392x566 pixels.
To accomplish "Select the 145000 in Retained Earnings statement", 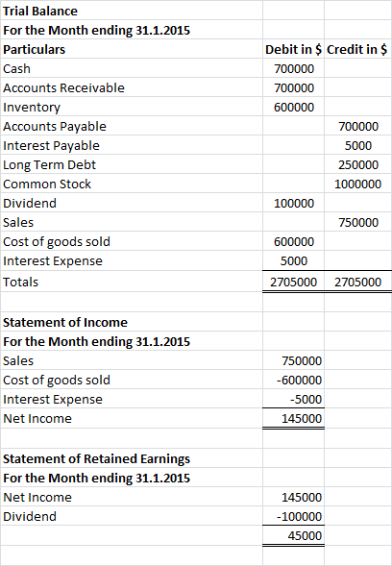I will [302, 497].
